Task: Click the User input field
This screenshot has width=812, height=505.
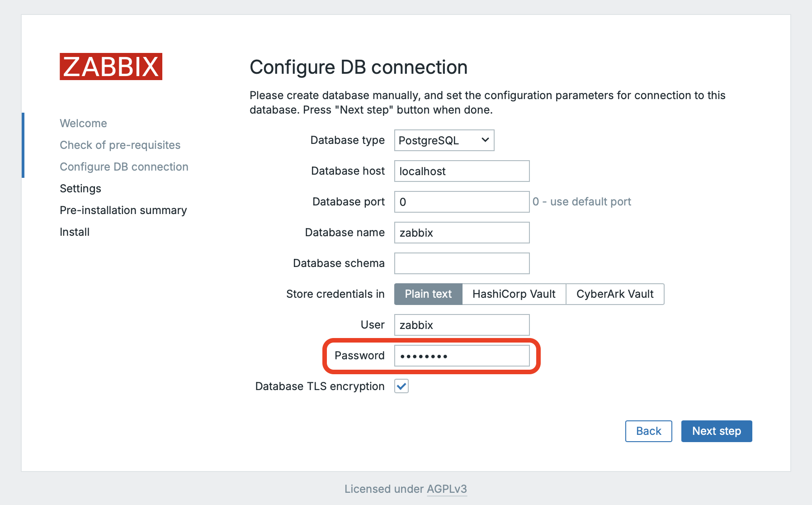Action: click(462, 325)
